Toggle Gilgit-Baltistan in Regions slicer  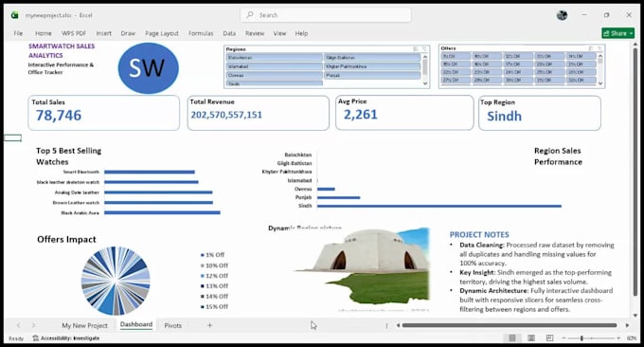372,58
